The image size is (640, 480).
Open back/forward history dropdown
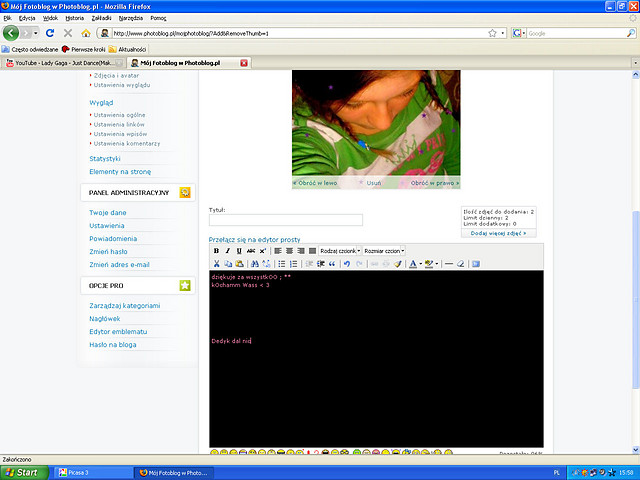click(x=36, y=33)
